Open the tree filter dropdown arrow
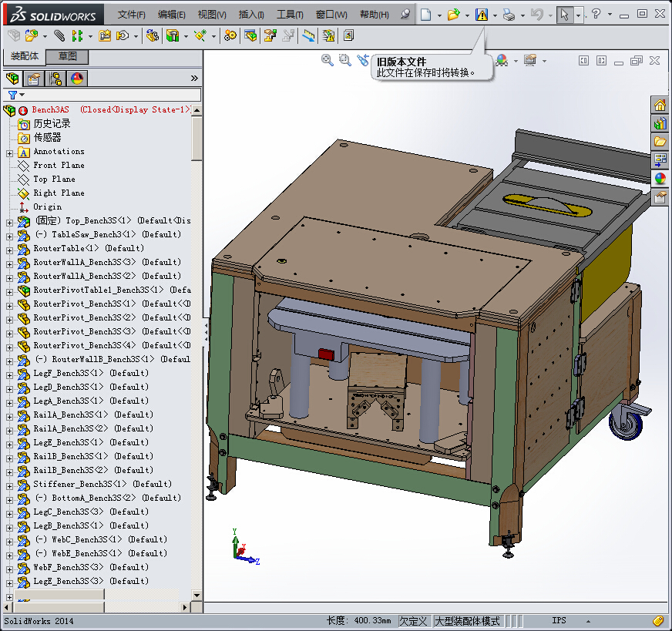672x631 pixels. click(22, 95)
